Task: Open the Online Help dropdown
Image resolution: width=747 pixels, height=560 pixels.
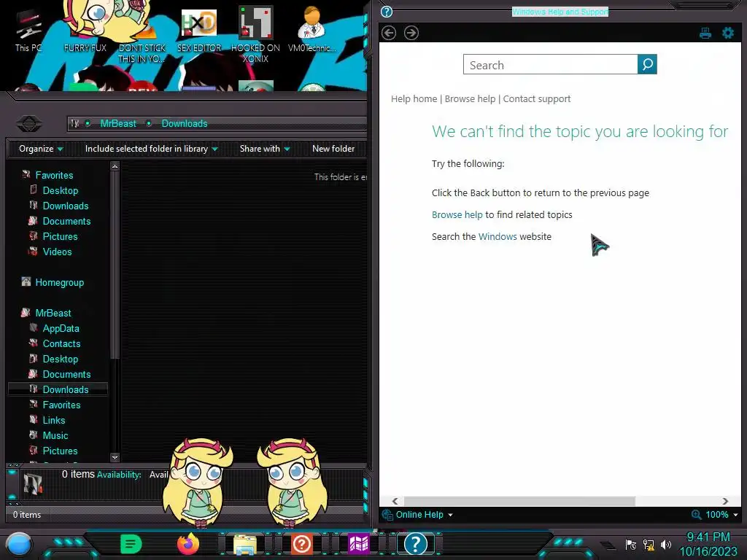Action: tap(418, 515)
